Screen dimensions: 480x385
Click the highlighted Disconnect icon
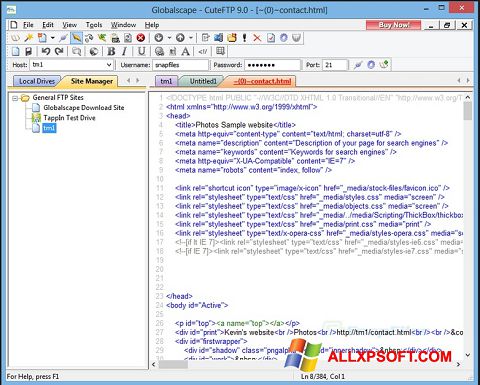(x=76, y=38)
